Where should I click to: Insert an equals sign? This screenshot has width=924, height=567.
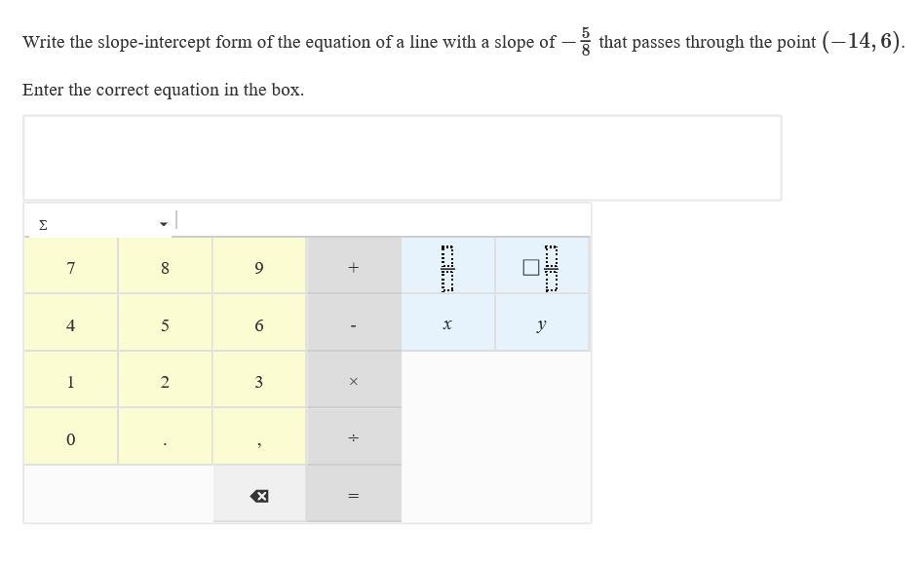click(x=353, y=496)
